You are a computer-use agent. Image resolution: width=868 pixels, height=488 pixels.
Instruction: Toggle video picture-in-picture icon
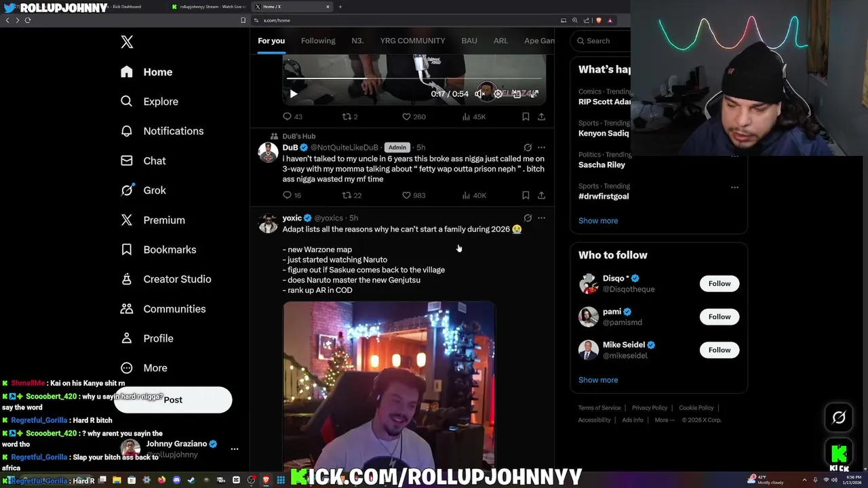[x=517, y=94]
